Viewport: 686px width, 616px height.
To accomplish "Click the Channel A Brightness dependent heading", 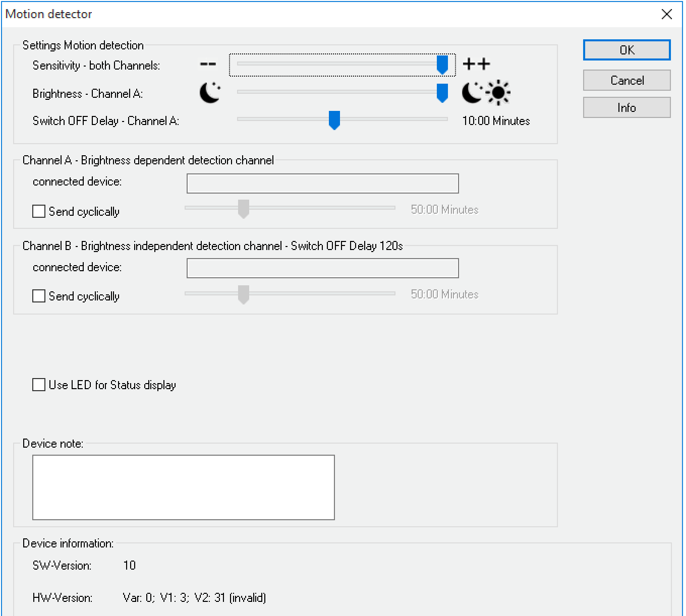I will point(148,160).
